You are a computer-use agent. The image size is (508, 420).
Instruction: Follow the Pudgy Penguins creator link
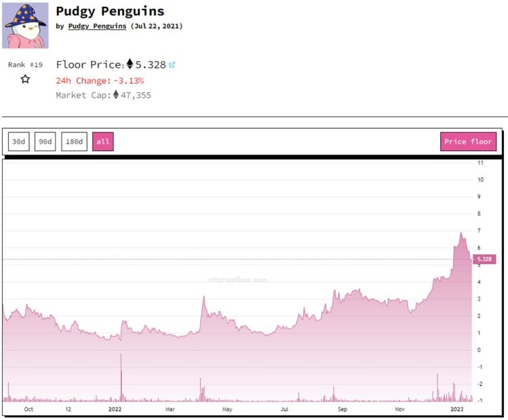97,26
